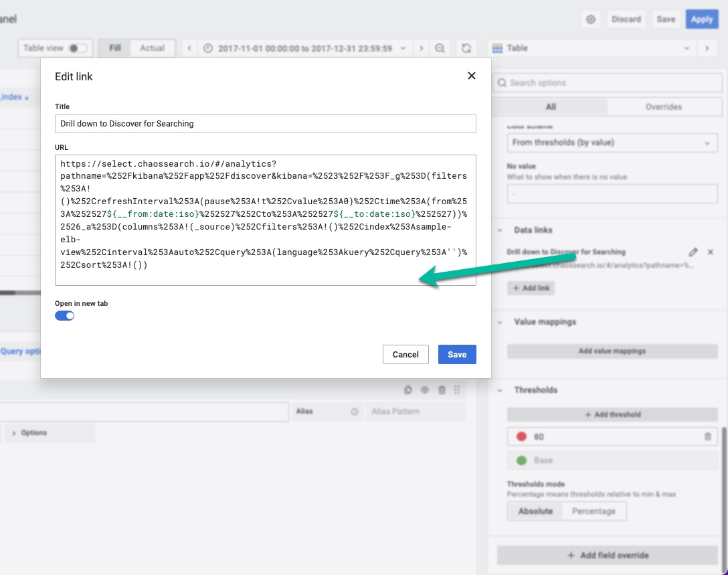Enable the Open in new tab switch
This screenshot has width=728, height=575.
pyautogui.click(x=64, y=315)
